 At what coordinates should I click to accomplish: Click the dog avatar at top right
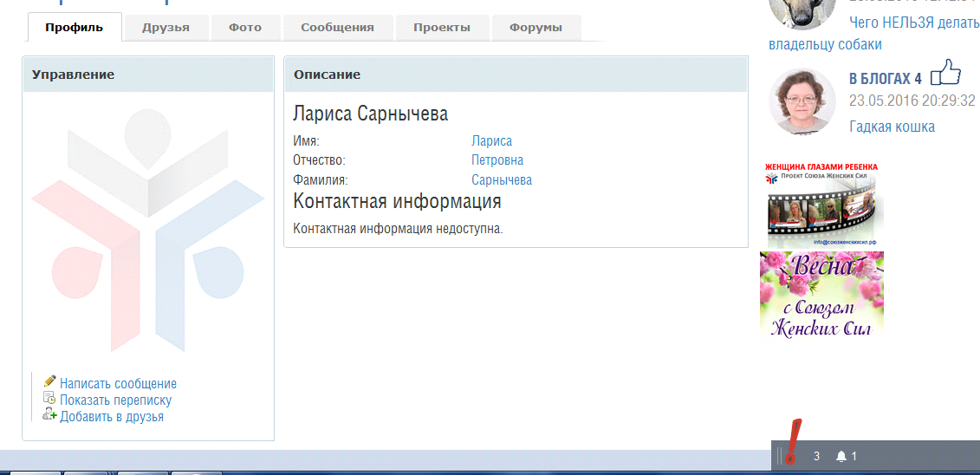pyautogui.click(x=801, y=13)
